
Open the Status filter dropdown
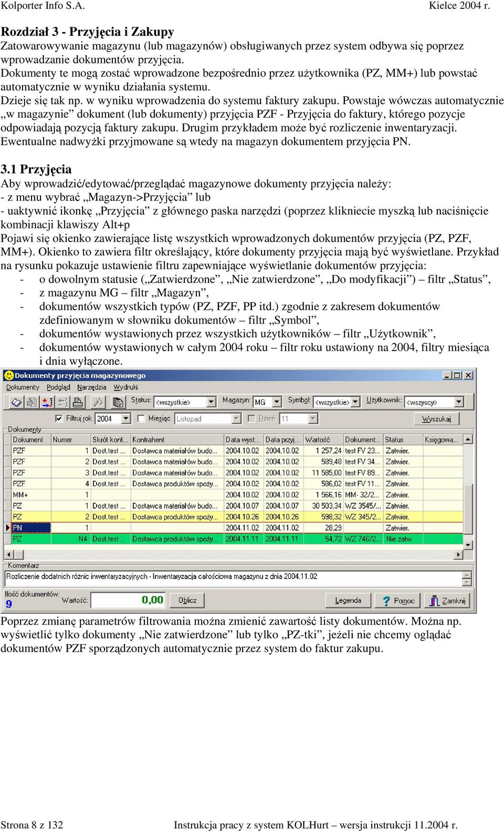click(x=211, y=402)
